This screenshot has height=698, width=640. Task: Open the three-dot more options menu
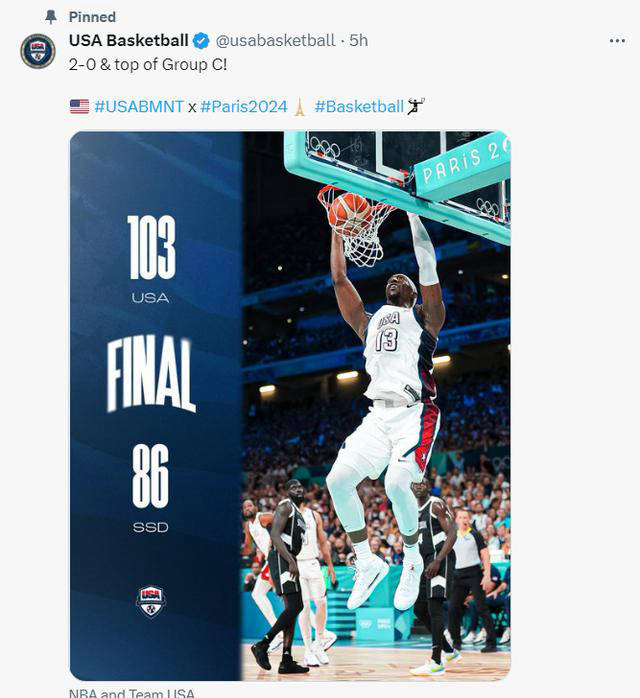point(617,41)
